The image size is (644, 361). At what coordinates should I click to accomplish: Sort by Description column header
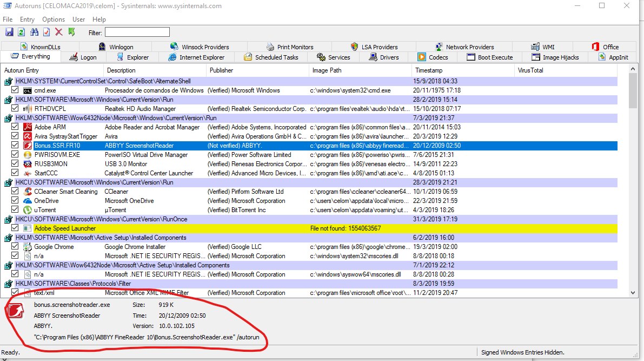155,70
